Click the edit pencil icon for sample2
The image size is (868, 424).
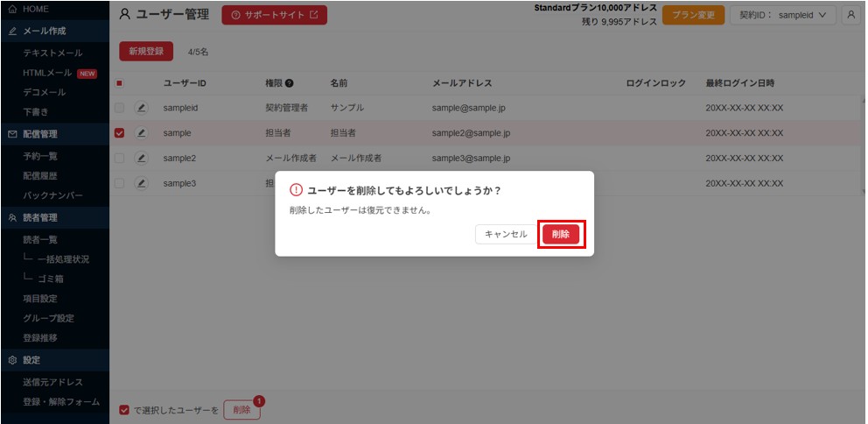tap(141, 159)
